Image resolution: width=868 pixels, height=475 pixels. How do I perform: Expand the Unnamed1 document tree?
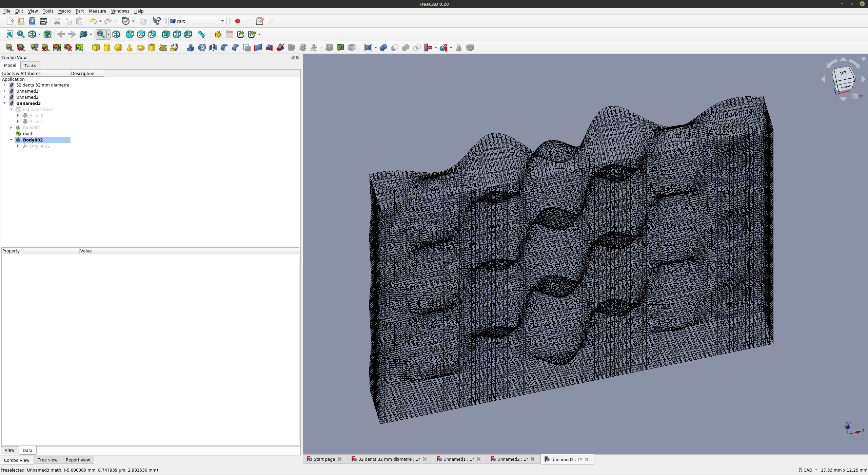tap(4, 91)
